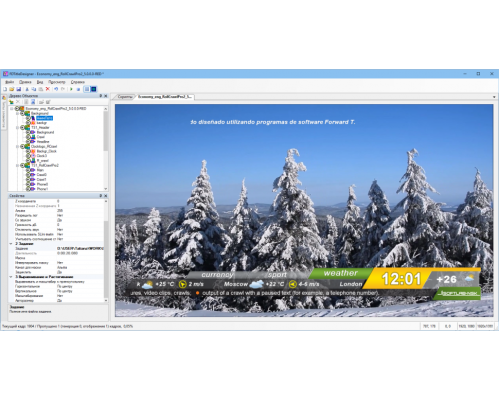Open the vertical object types side tab

tap(4, 112)
